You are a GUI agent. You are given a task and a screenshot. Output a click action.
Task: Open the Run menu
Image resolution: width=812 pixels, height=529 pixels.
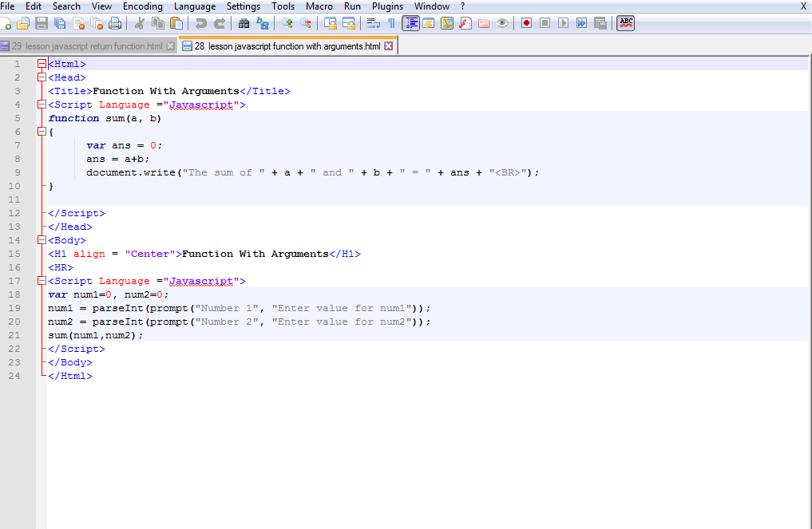(x=352, y=6)
